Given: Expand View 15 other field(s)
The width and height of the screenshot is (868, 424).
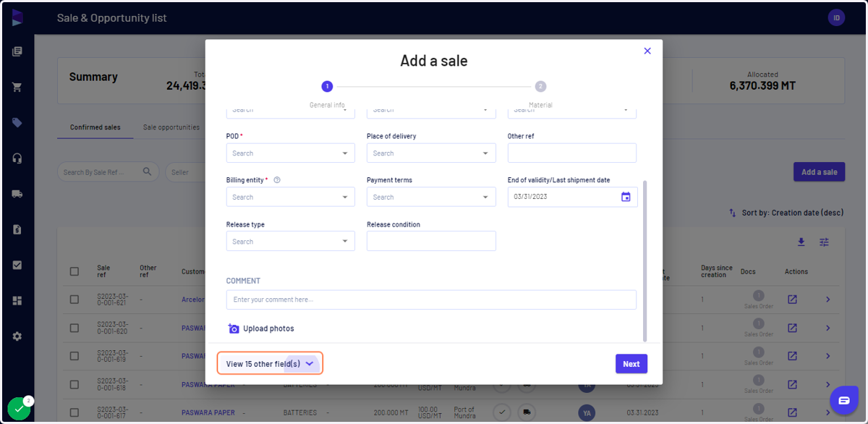Looking at the screenshot, I should point(270,363).
